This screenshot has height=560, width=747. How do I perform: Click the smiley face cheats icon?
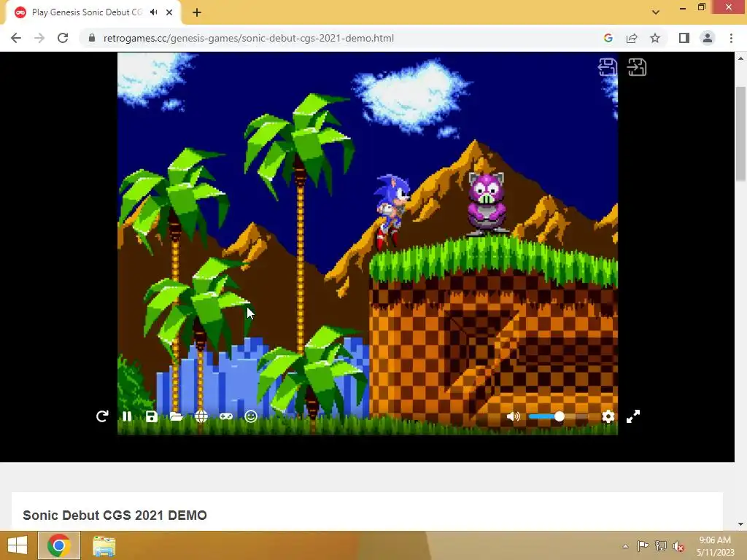coord(251,416)
